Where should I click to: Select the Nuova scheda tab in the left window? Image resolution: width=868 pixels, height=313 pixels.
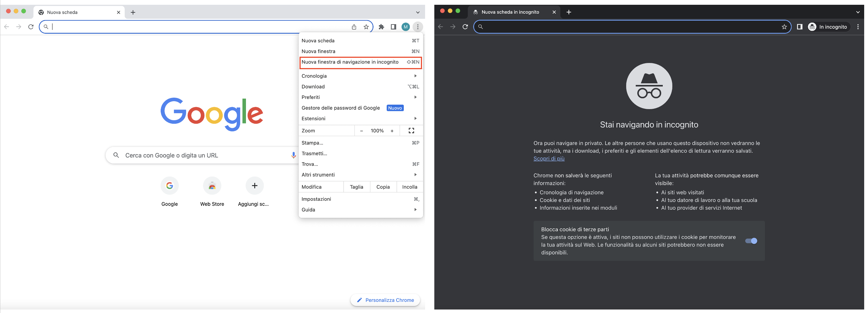click(x=79, y=12)
